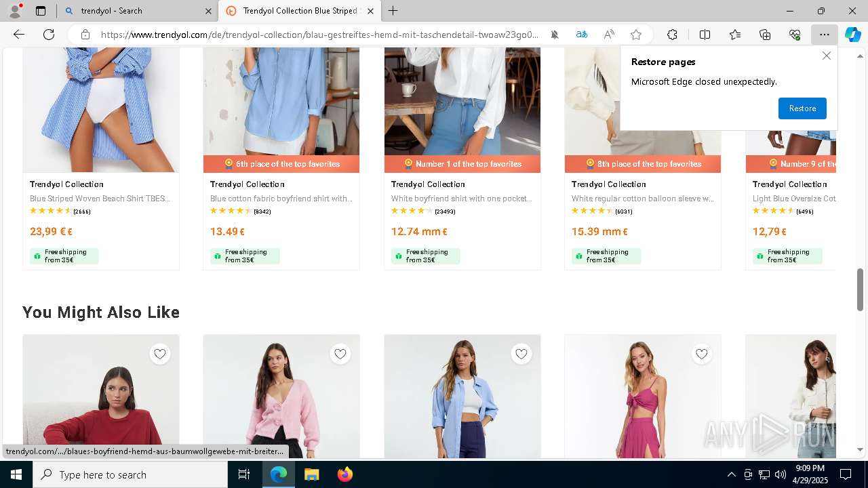Screen dimensions: 868x488
Task: Launch Firefox from the taskbar
Action: (344, 474)
